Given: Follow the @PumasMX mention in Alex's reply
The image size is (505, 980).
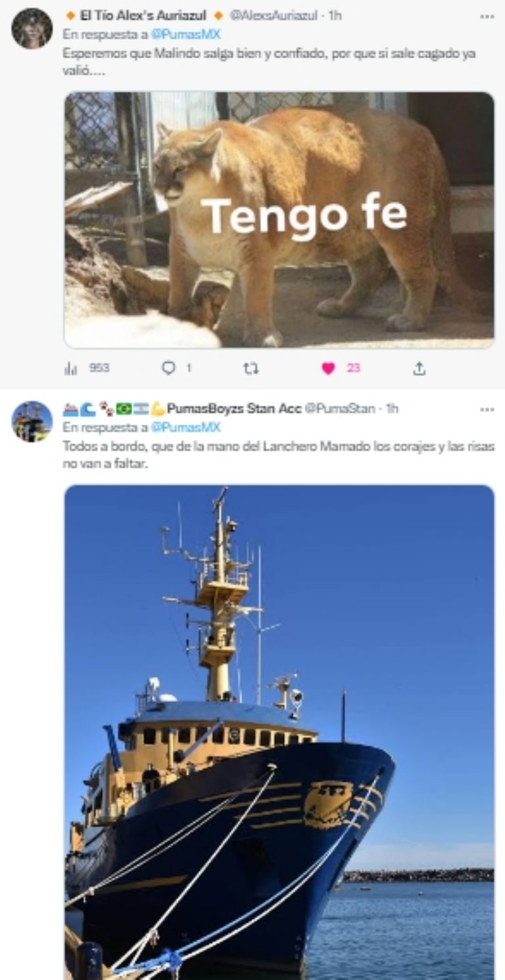Looking at the screenshot, I should coord(185,35).
